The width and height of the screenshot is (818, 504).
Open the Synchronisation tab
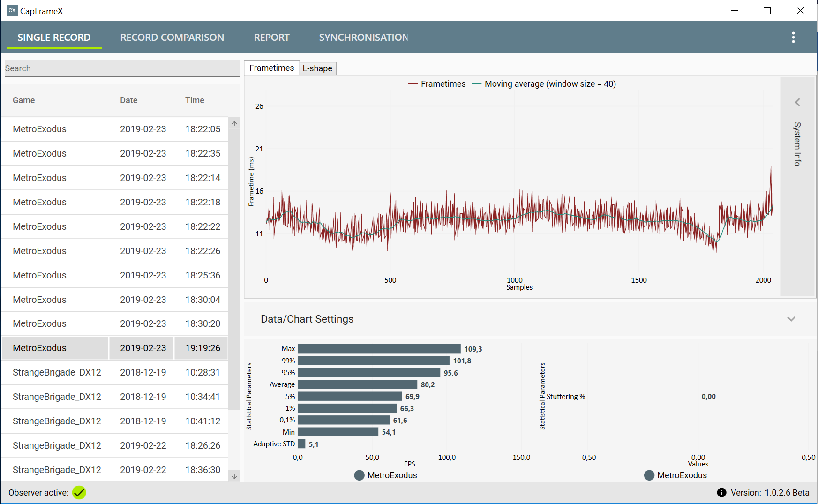pyautogui.click(x=363, y=38)
